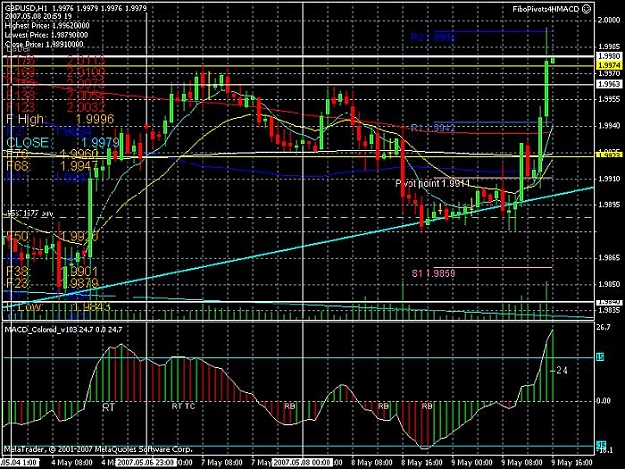The image size is (625, 469).
Task: Click the MACD 26.7 scale value
Action: point(603,328)
